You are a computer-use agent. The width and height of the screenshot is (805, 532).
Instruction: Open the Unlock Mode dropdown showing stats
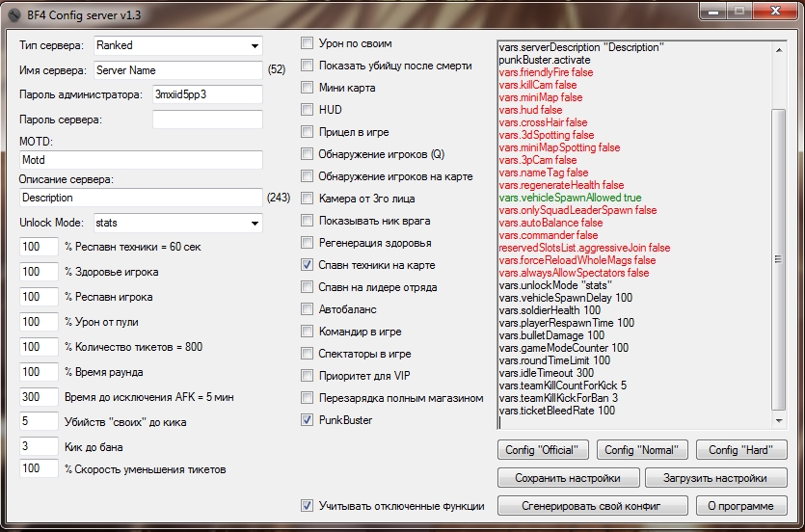click(178, 224)
